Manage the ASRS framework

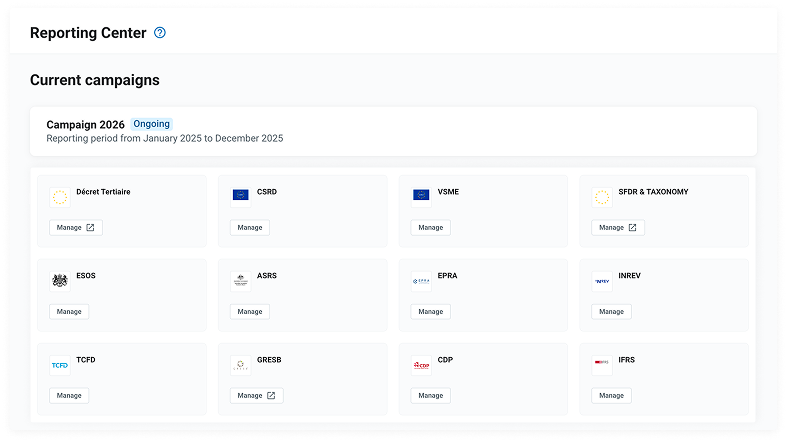click(250, 312)
